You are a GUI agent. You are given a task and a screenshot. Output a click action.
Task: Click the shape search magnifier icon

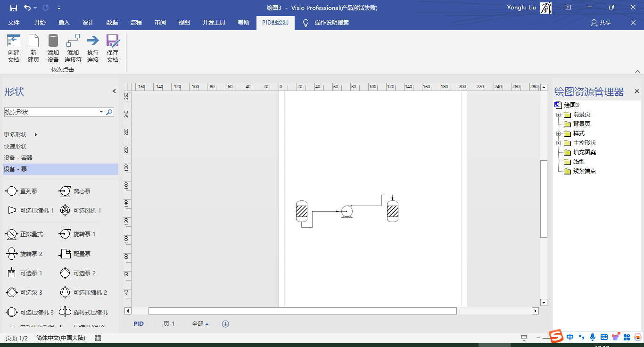pyautogui.click(x=109, y=112)
